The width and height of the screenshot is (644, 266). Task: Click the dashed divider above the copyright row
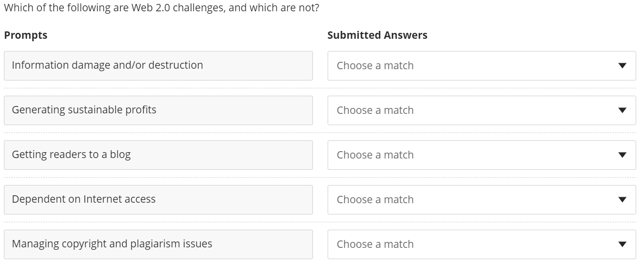click(320, 222)
